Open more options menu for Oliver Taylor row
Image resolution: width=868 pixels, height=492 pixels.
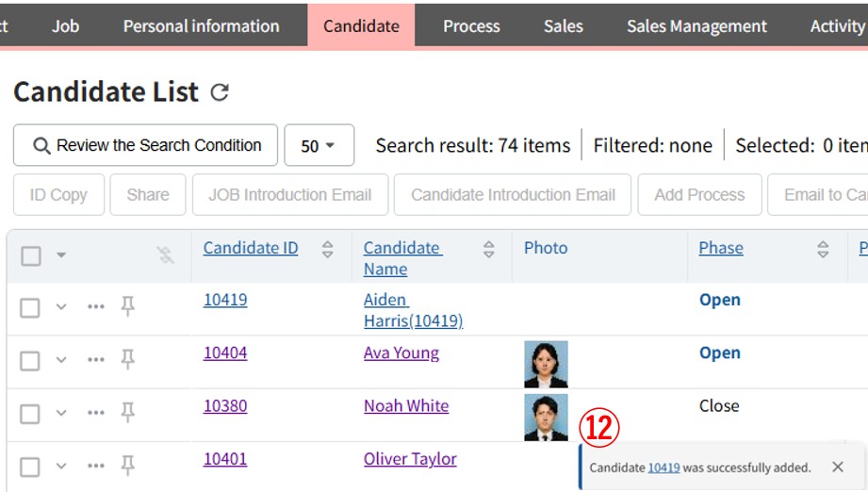96,466
